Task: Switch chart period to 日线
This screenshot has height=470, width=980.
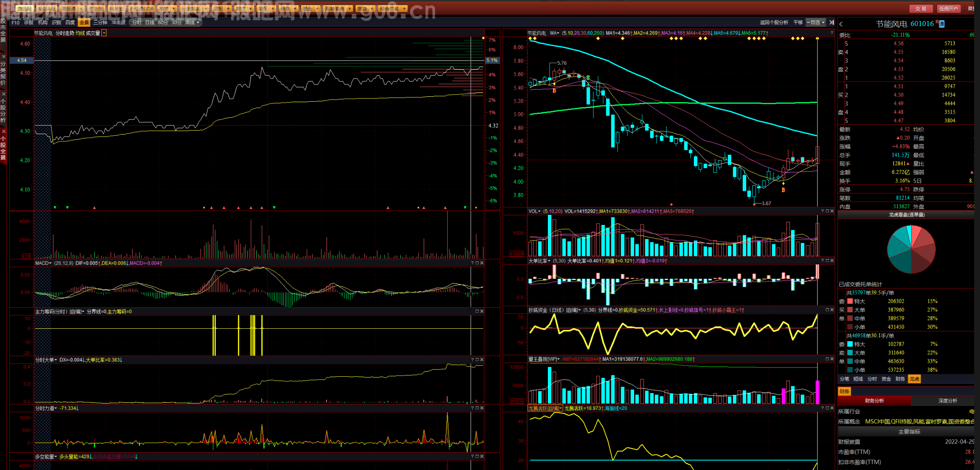Action: click(150, 22)
